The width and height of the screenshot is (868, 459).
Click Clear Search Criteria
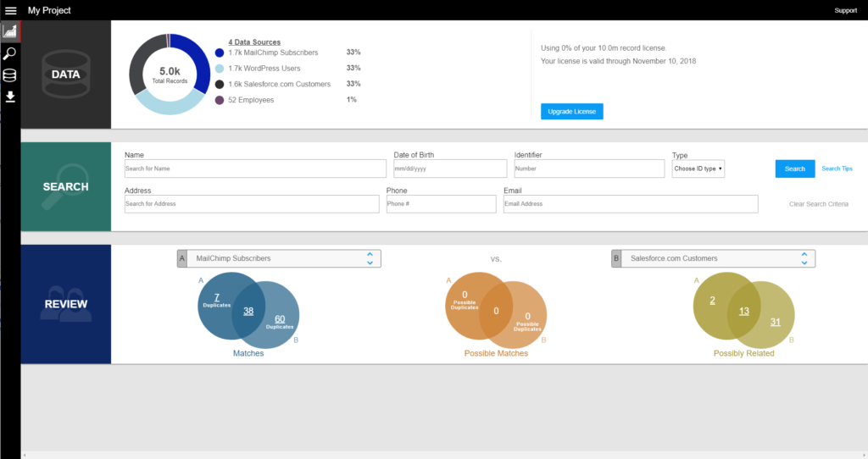[818, 204]
